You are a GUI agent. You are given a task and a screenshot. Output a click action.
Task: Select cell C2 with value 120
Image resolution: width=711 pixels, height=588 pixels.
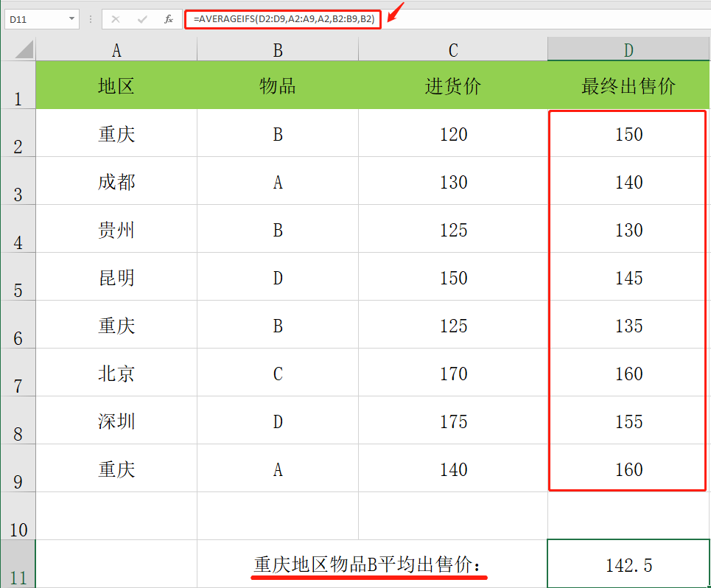pos(453,133)
